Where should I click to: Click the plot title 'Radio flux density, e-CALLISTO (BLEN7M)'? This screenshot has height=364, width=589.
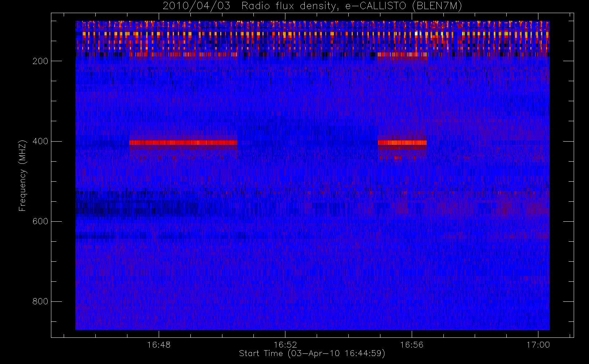(352, 6)
